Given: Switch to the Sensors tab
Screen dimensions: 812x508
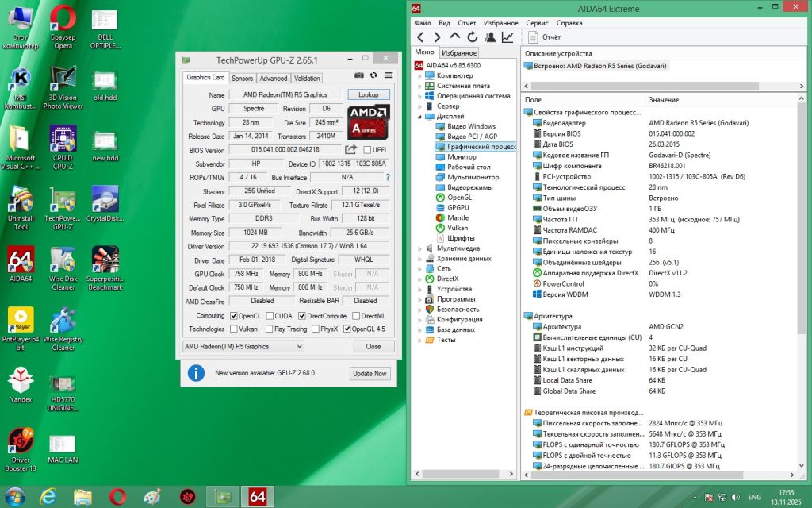Looking at the screenshot, I should point(243,79).
